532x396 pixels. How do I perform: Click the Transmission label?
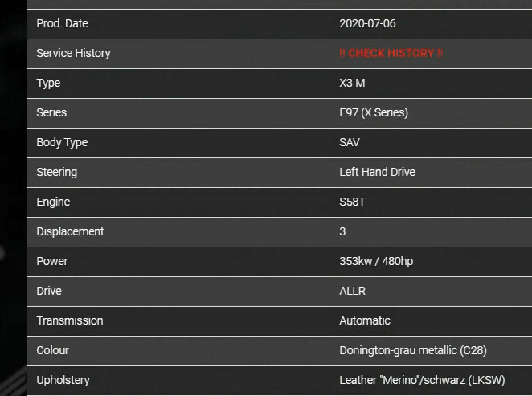point(70,320)
